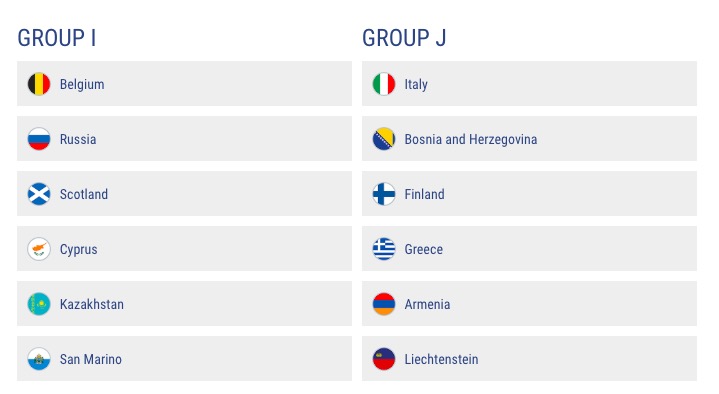This screenshot has width=719, height=394.
Task: Click the Liechtenstein flag icon
Action: 384,359
